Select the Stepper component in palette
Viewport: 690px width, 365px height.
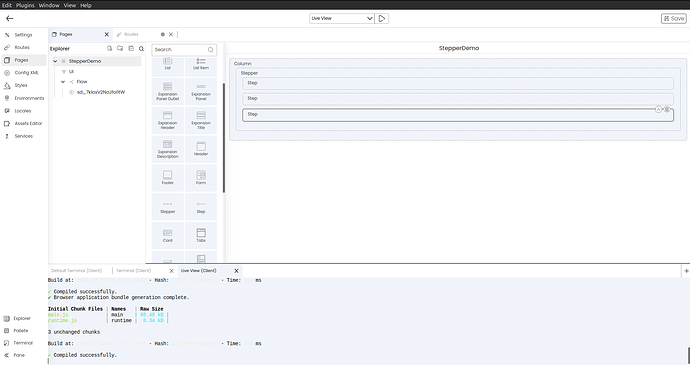(168, 207)
